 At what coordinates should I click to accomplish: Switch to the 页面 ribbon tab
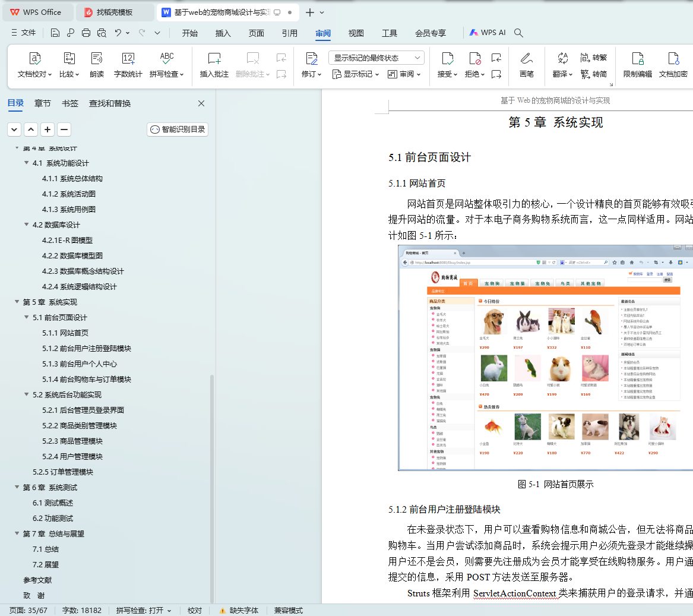257,33
